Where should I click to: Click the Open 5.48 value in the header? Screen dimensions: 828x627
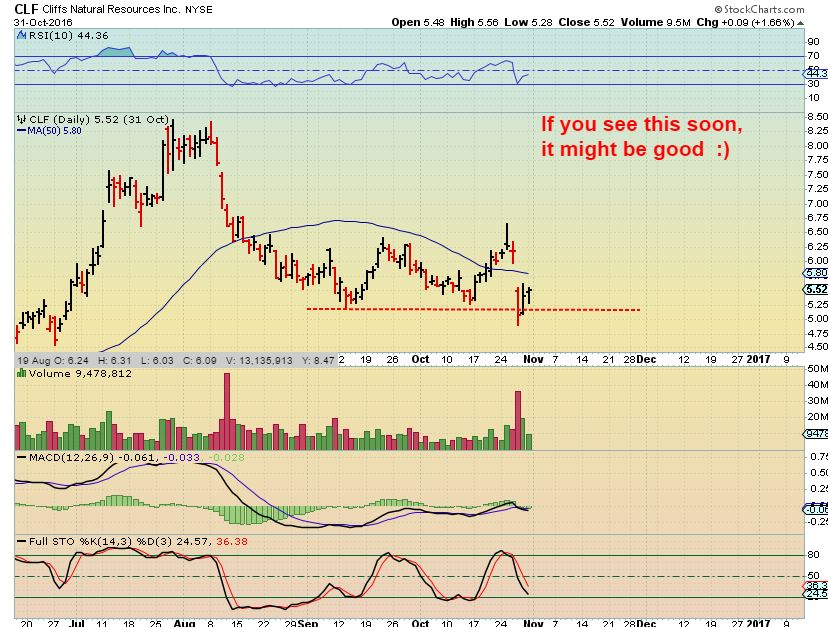418,22
